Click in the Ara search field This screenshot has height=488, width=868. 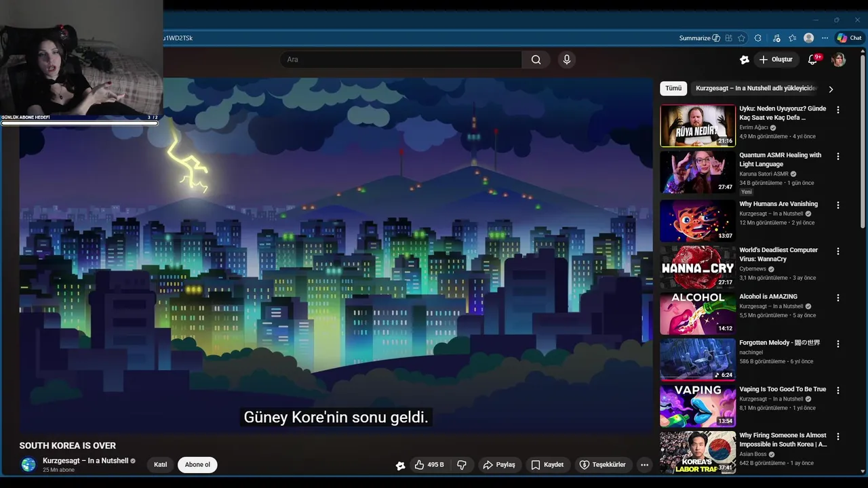(401, 60)
